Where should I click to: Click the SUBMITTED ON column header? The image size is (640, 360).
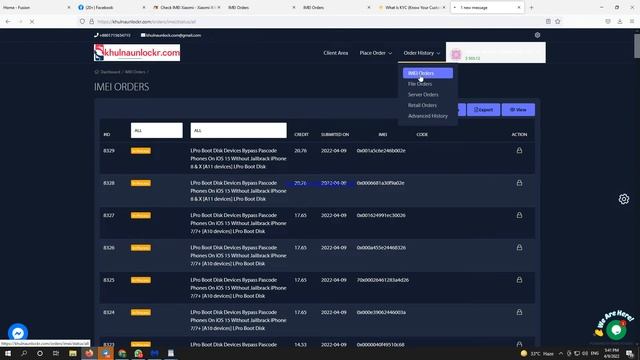335,134
